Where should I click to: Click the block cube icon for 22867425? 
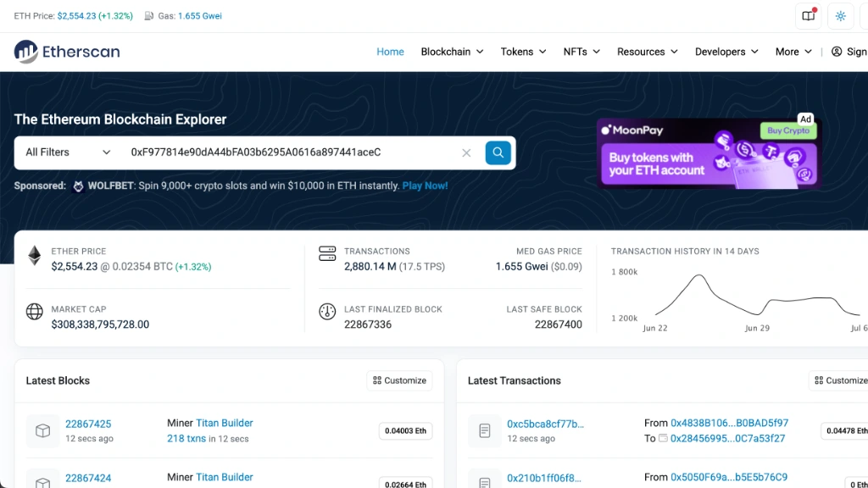[x=42, y=430]
